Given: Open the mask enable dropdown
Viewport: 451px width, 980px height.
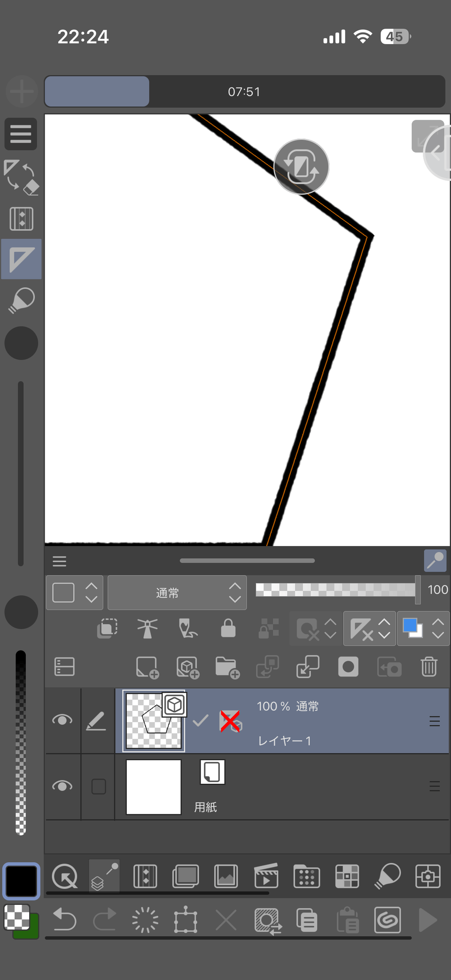Looking at the screenshot, I should (x=316, y=628).
